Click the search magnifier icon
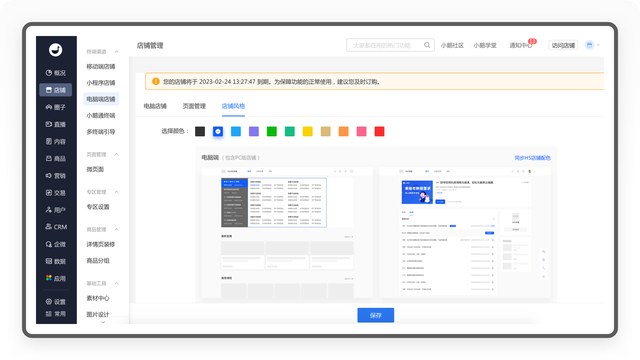640x360 pixels. (x=427, y=45)
